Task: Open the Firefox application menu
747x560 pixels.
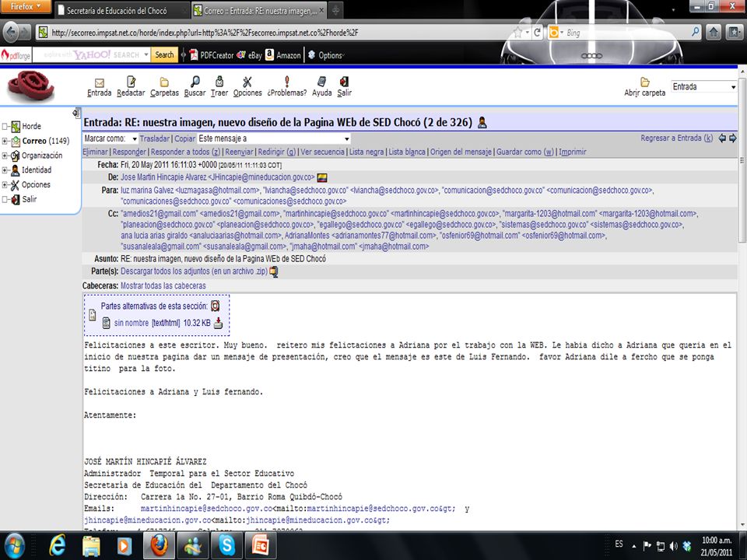Action: tap(26, 7)
